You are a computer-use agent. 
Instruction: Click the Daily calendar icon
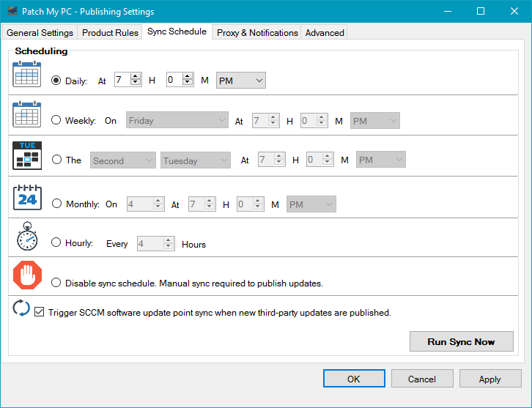(x=27, y=74)
